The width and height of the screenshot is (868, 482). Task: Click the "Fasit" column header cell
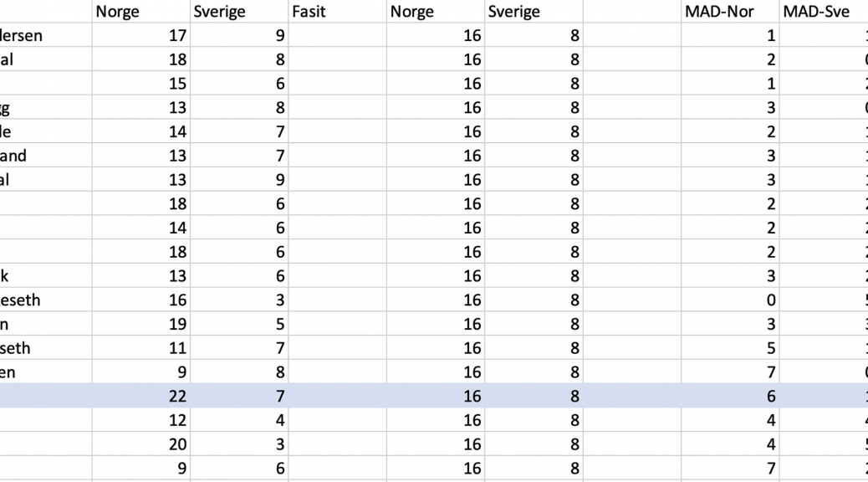click(x=337, y=12)
